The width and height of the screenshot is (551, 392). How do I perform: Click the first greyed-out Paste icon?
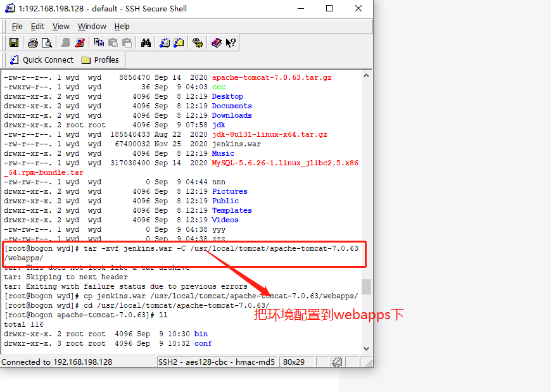[x=113, y=43]
